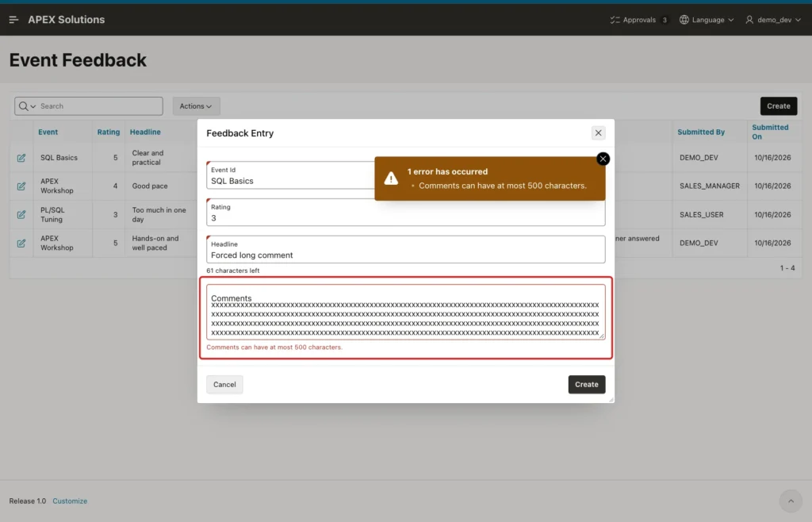Expand the Language dropdown menu

(x=707, y=20)
